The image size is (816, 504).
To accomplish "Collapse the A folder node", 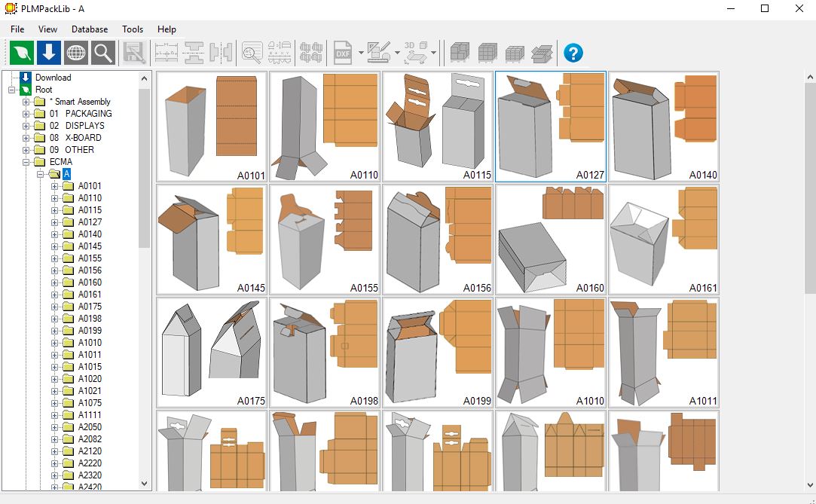I will pyautogui.click(x=40, y=174).
